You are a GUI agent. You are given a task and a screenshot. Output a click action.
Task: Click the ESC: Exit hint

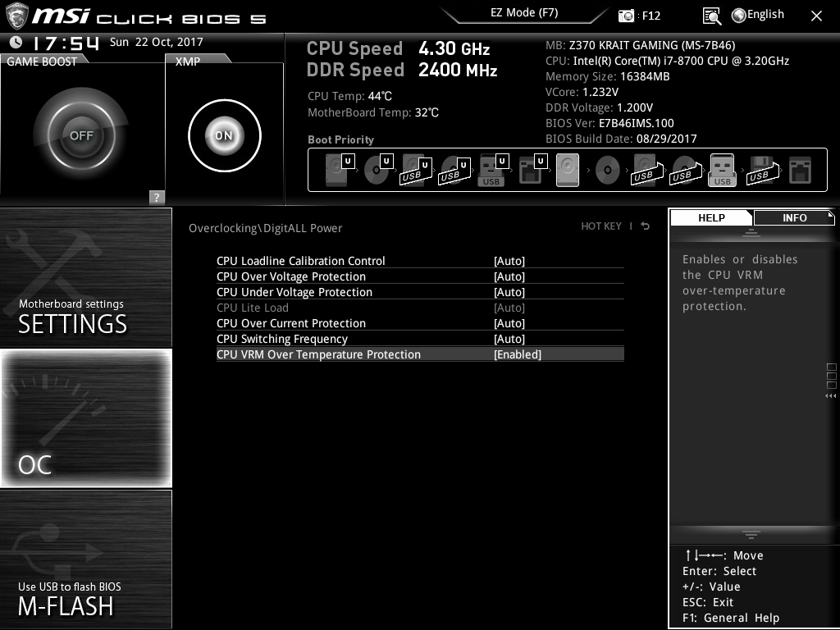point(708,602)
